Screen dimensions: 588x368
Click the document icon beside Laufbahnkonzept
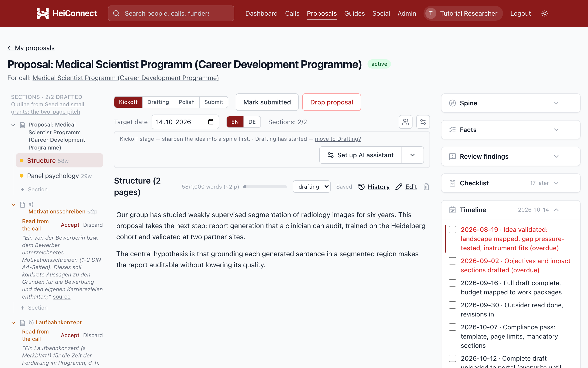pos(23,323)
